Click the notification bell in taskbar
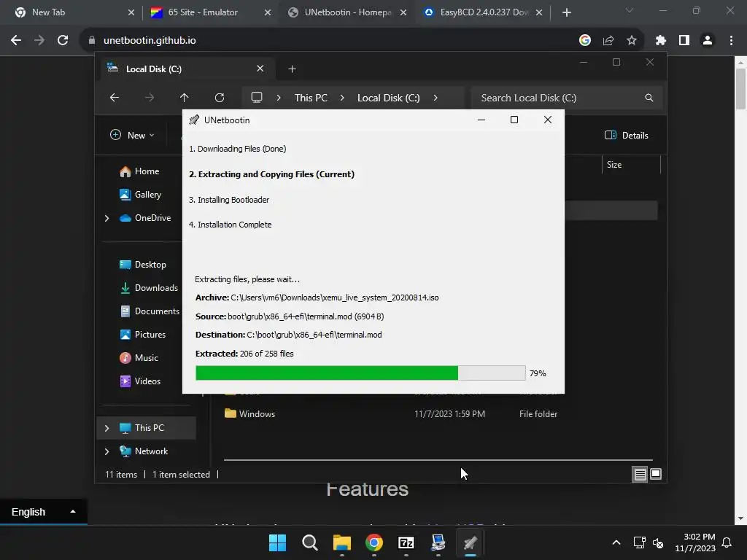This screenshot has width=747, height=560. click(727, 542)
